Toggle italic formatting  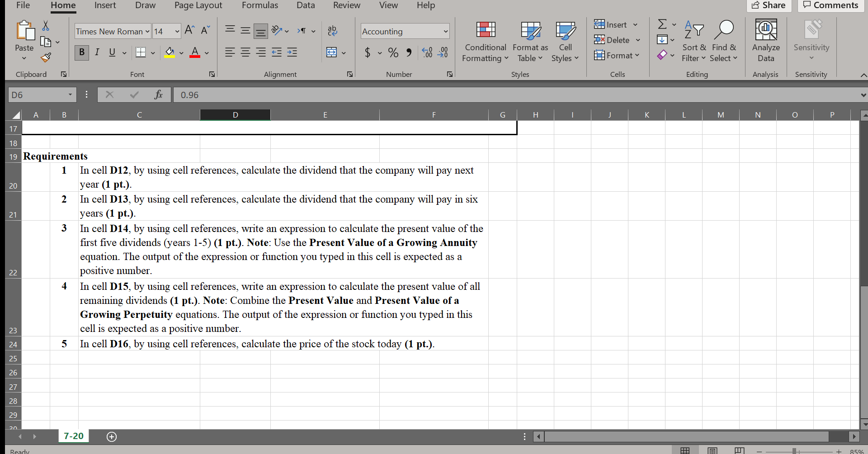tap(97, 52)
